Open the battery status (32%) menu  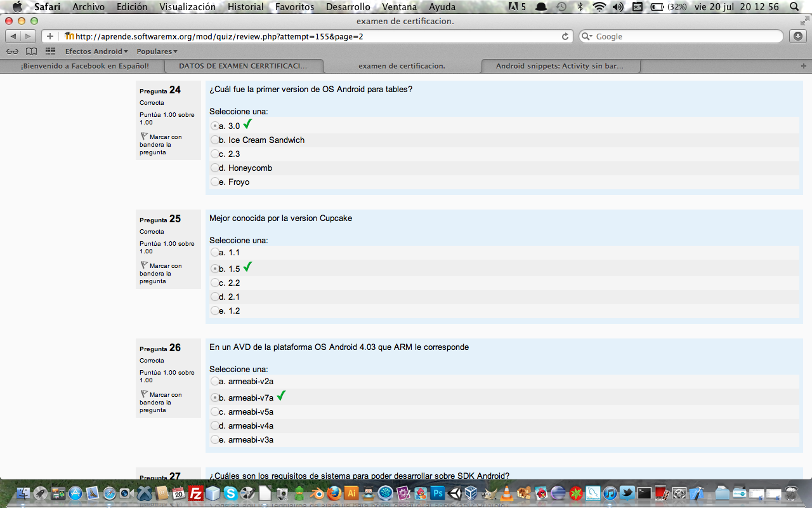point(669,7)
